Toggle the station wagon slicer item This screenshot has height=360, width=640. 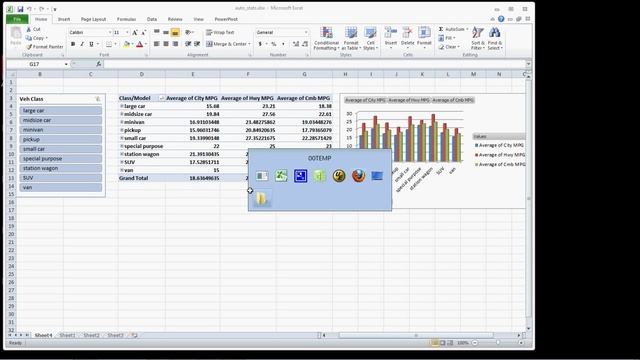pos(60,168)
